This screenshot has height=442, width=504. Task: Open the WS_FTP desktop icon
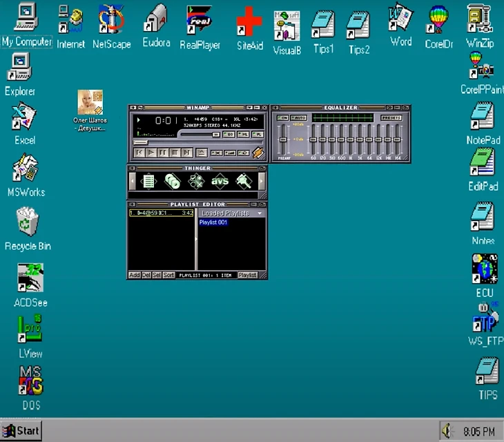coord(484,319)
